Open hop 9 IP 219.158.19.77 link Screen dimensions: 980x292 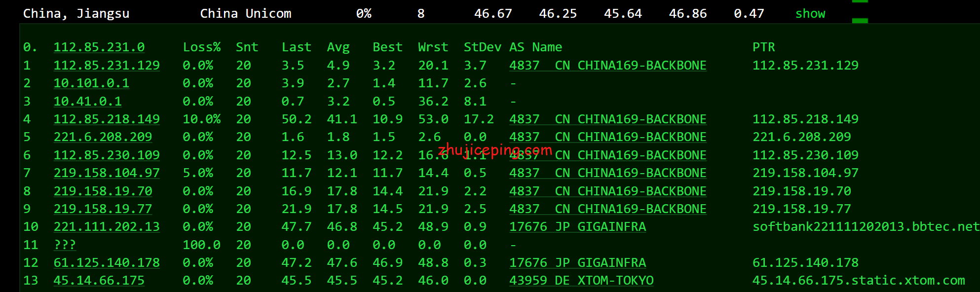point(103,209)
